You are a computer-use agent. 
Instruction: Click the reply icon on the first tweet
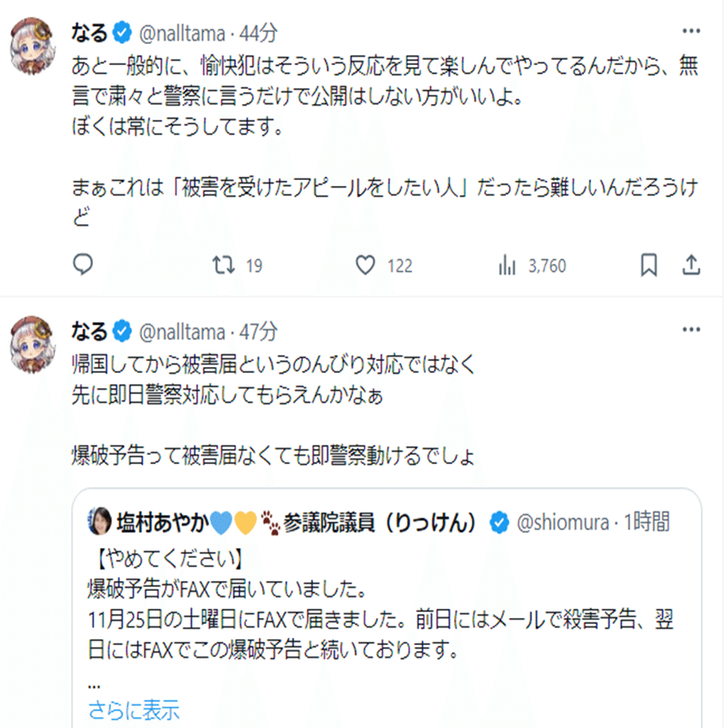pyautogui.click(x=83, y=265)
